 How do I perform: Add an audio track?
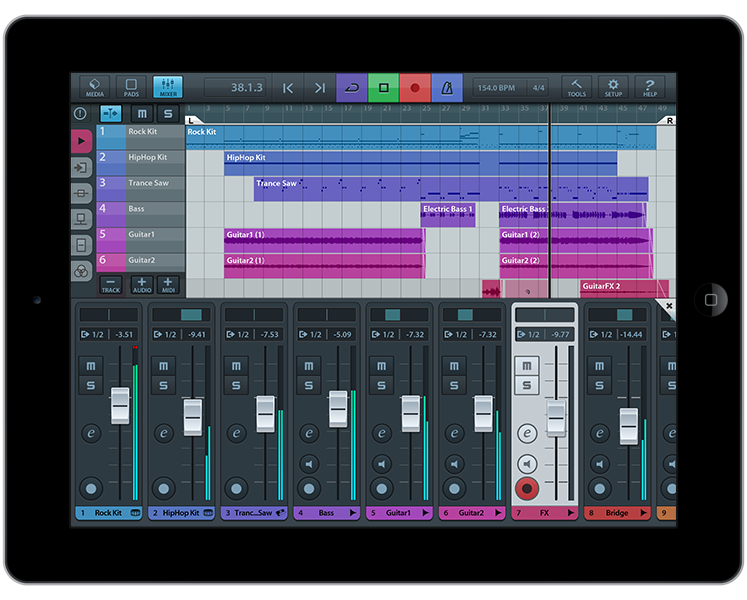(142, 285)
